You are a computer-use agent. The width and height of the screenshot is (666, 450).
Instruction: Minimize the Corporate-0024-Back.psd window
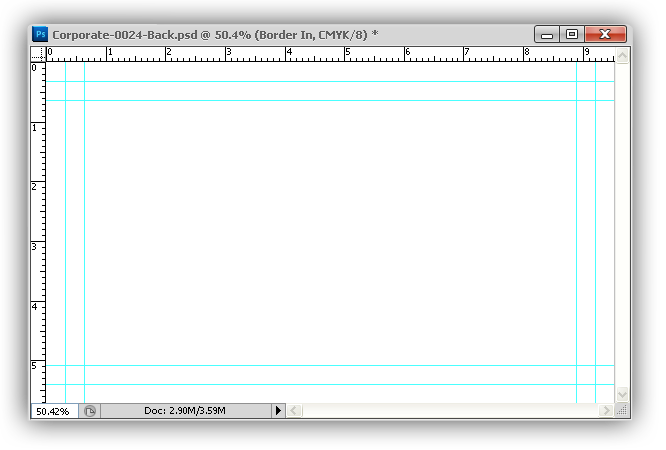pyautogui.click(x=547, y=34)
